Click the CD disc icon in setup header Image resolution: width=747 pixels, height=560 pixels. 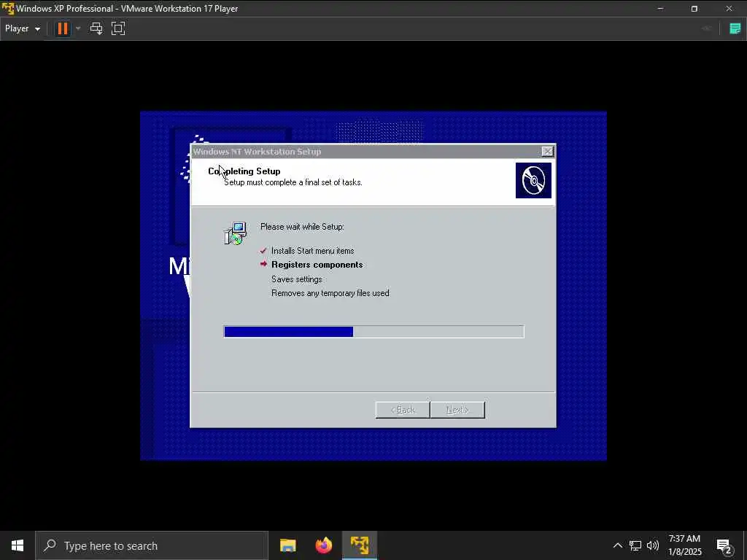533,181
